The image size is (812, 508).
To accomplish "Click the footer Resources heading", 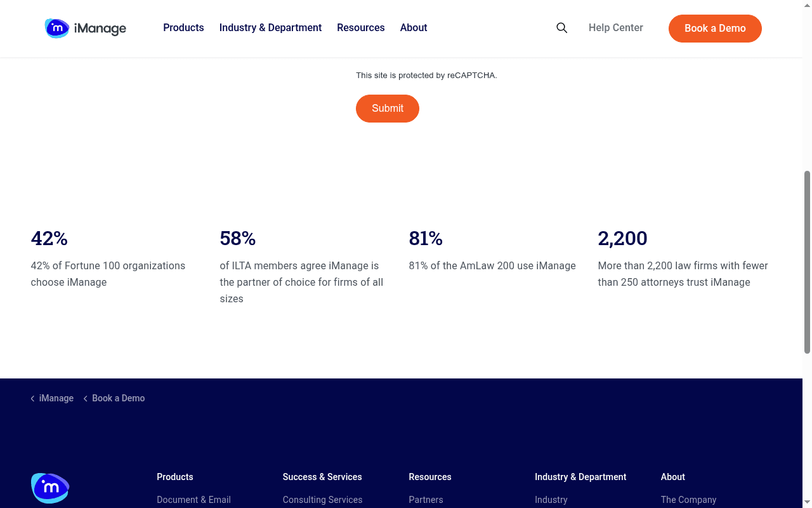I will click(x=430, y=477).
